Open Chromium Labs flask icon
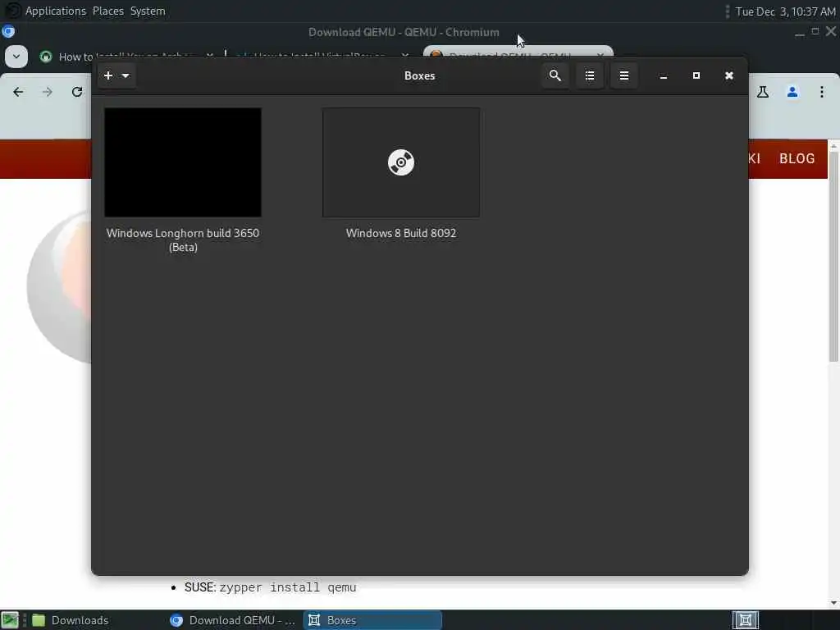 (763, 92)
